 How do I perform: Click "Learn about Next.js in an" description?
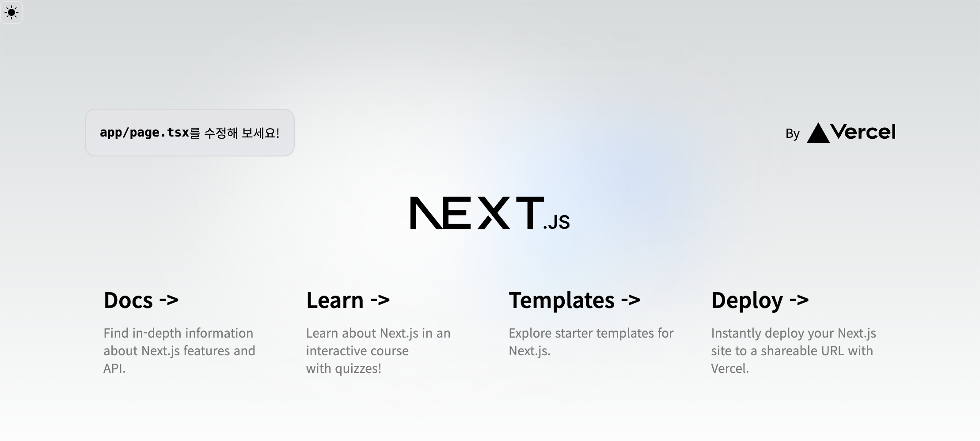(378, 333)
